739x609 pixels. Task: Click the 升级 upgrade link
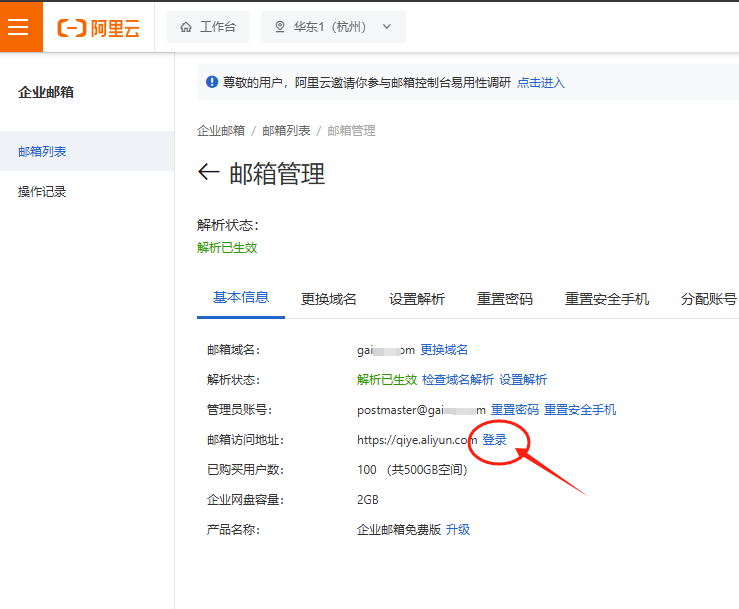point(458,529)
